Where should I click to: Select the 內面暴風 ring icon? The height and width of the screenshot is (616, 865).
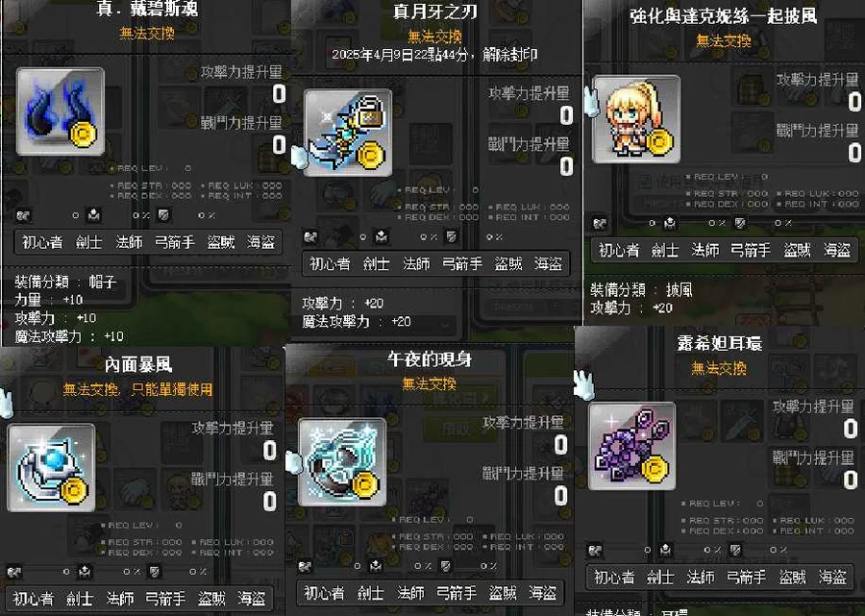click(x=51, y=468)
